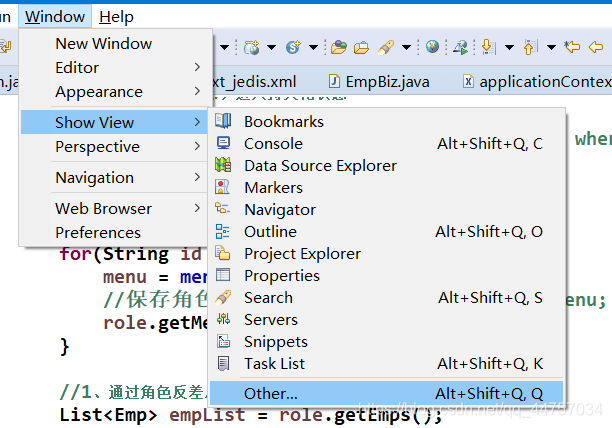This screenshot has height=428, width=612.
Task: Expand the Editor submenu
Action: 114,67
